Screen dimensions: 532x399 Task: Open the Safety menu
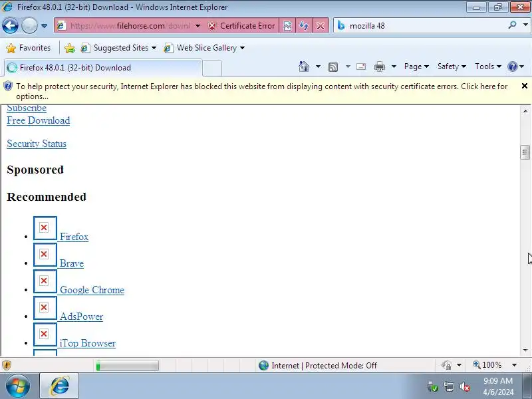(x=452, y=66)
